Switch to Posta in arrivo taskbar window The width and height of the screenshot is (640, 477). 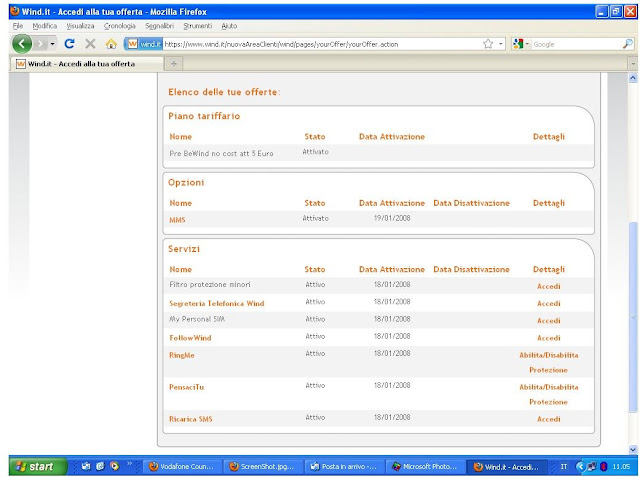pyautogui.click(x=344, y=467)
